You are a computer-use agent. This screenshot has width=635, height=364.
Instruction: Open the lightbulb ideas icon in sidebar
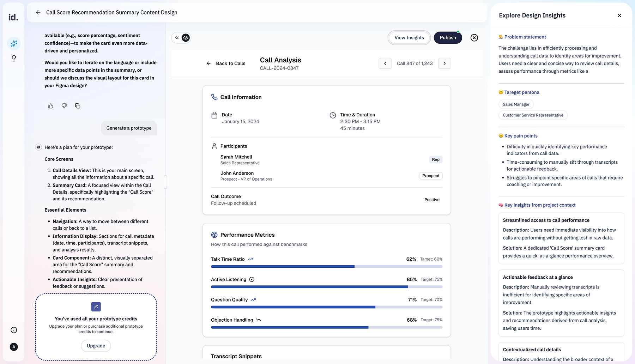point(14,58)
